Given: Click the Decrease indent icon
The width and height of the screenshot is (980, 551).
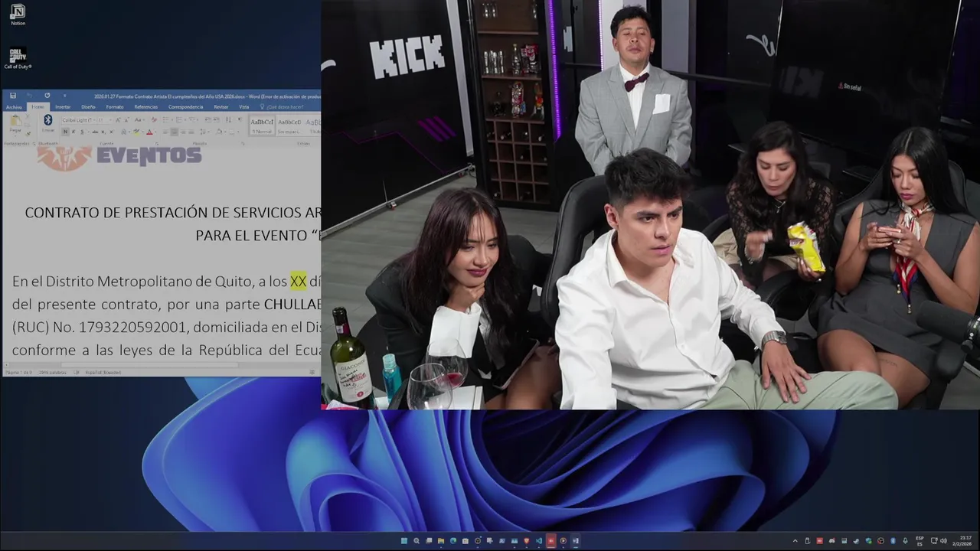Looking at the screenshot, I should tap(208, 120).
